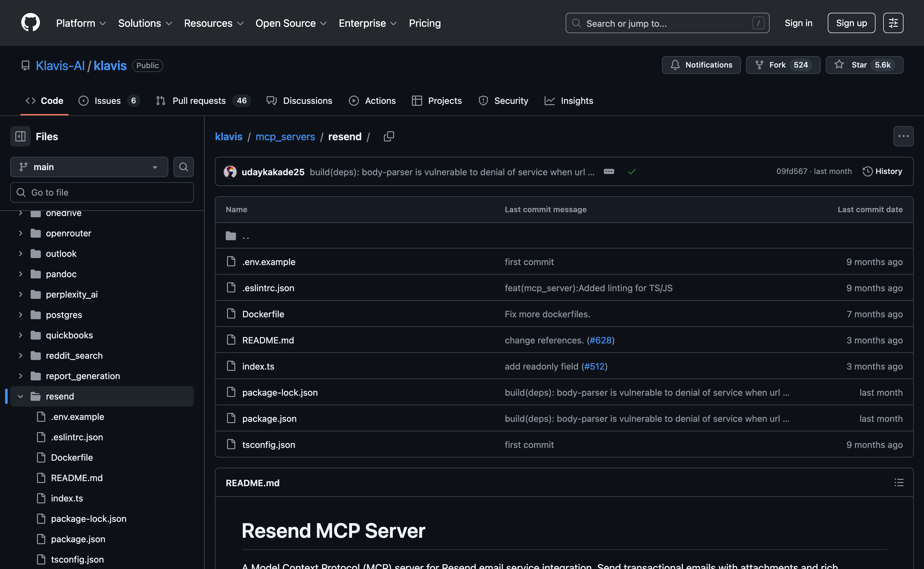
Task: Open the search files magnifier button
Action: (x=183, y=167)
